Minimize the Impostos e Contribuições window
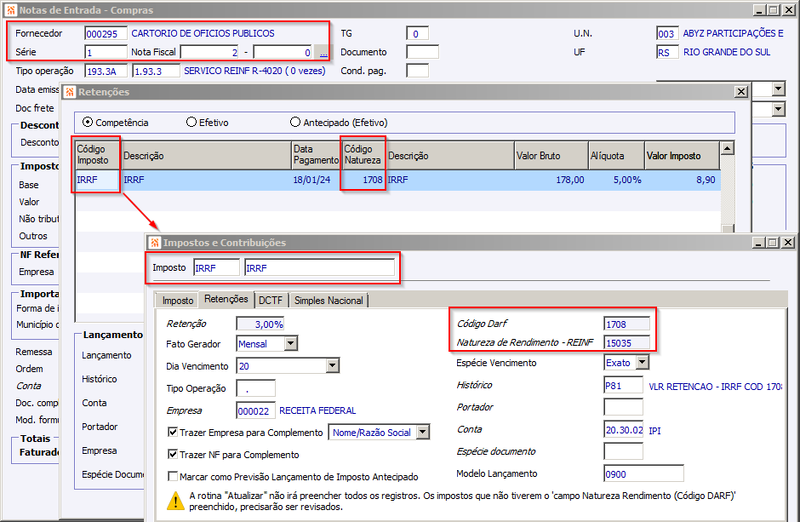The height and width of the screenshot is (522, 800). 759,242
